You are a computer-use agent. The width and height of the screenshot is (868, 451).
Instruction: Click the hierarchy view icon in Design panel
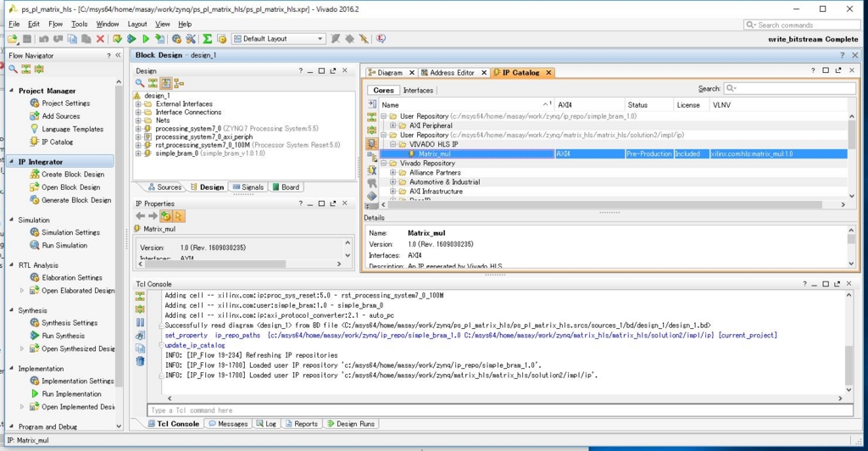tap(178, 83)
